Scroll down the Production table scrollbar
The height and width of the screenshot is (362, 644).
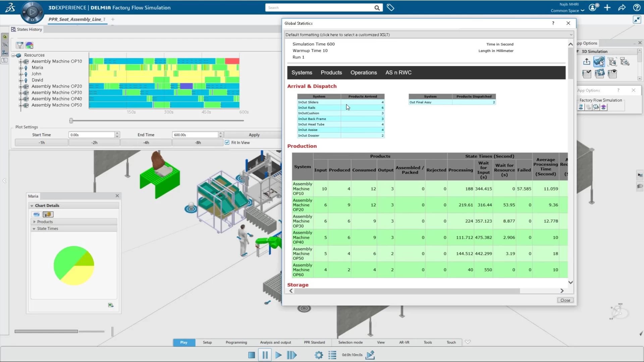(570, 282)
